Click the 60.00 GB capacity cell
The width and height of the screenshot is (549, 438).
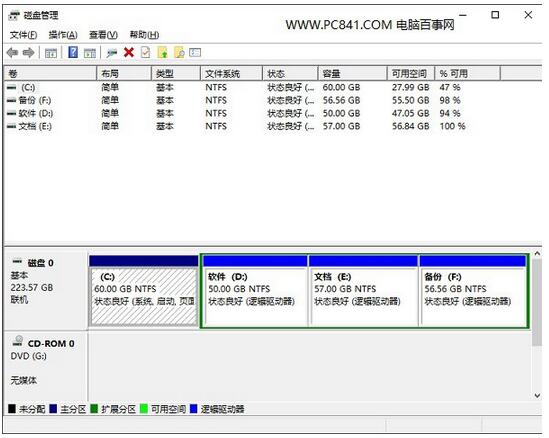click(341, 87)
